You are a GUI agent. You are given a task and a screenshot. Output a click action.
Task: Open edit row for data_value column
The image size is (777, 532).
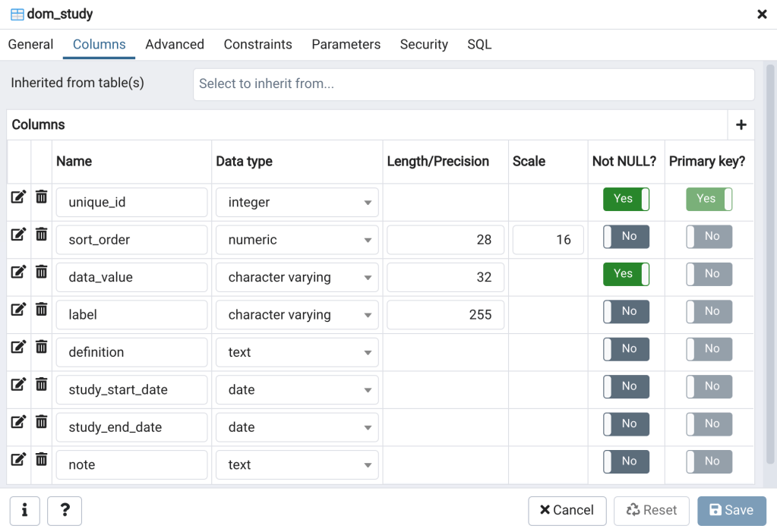[18, 272]
